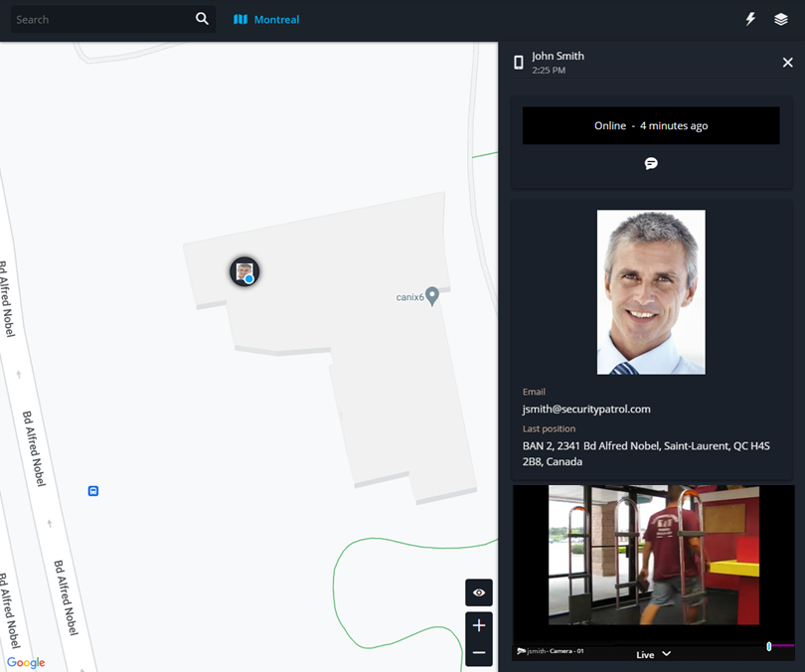Click the map icon next to Montreal
805x672 pixels.
point(241,19)
